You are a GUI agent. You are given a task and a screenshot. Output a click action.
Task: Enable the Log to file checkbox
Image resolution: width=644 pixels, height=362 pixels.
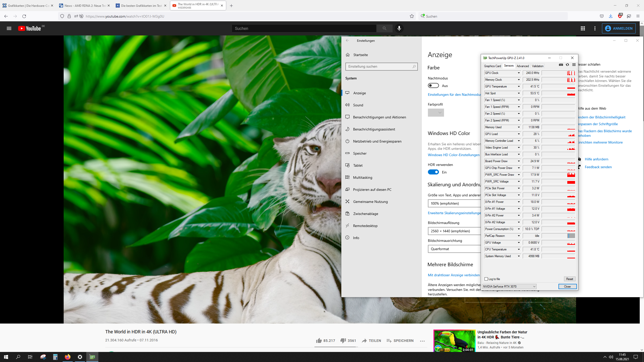click(x=486, y=279)
